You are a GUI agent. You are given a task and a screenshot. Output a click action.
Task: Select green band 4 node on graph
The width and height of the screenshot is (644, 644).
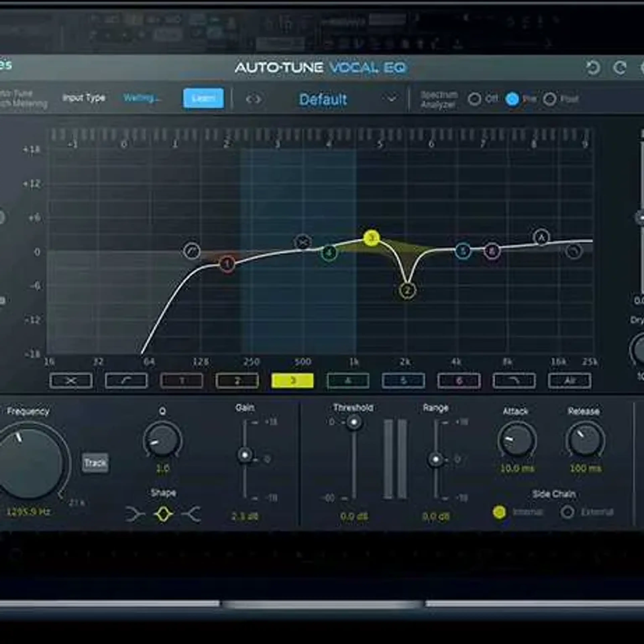[x=329, y=253]
